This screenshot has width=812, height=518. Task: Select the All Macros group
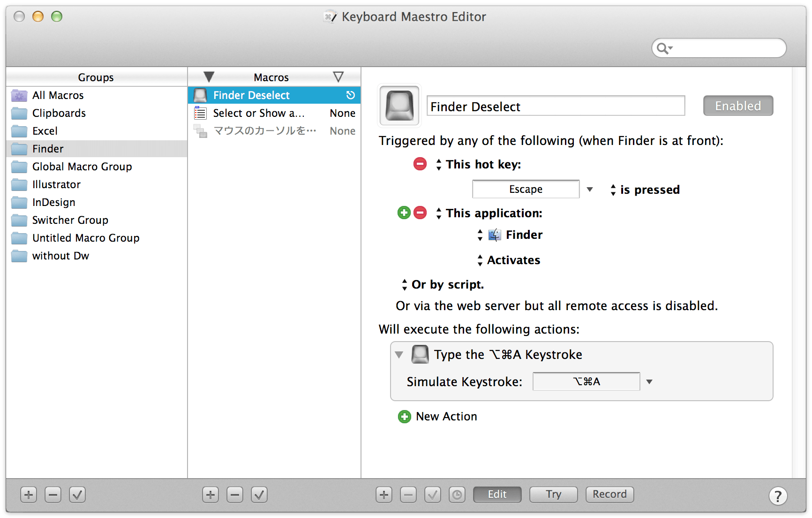[97, 95]
